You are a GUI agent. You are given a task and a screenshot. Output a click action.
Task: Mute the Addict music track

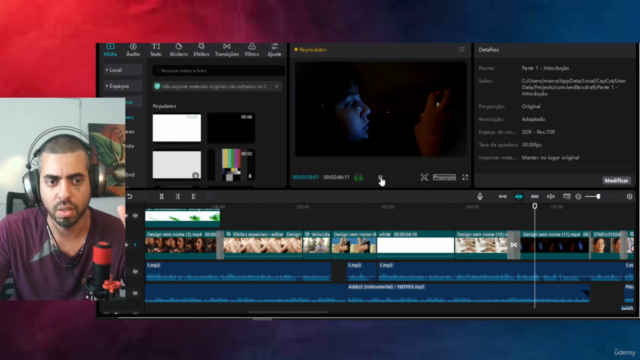[x=135, y=293]
